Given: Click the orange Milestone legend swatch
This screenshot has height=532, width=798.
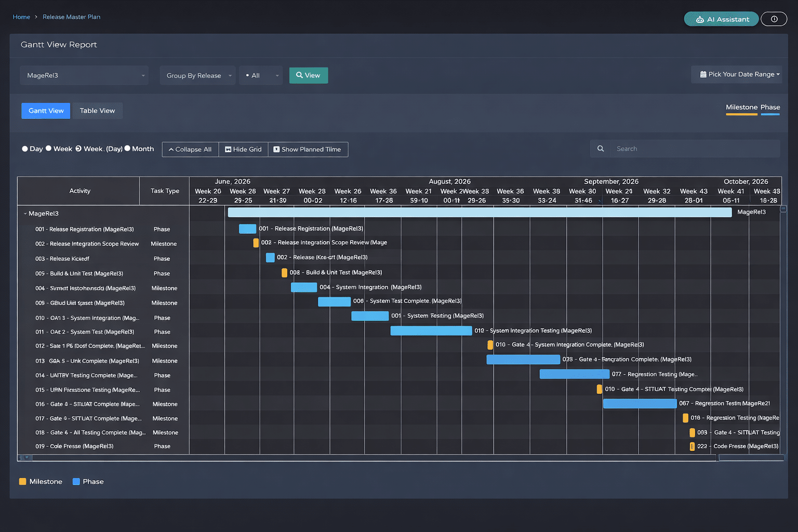Looking at the screenshot, I should pos(22,482).
